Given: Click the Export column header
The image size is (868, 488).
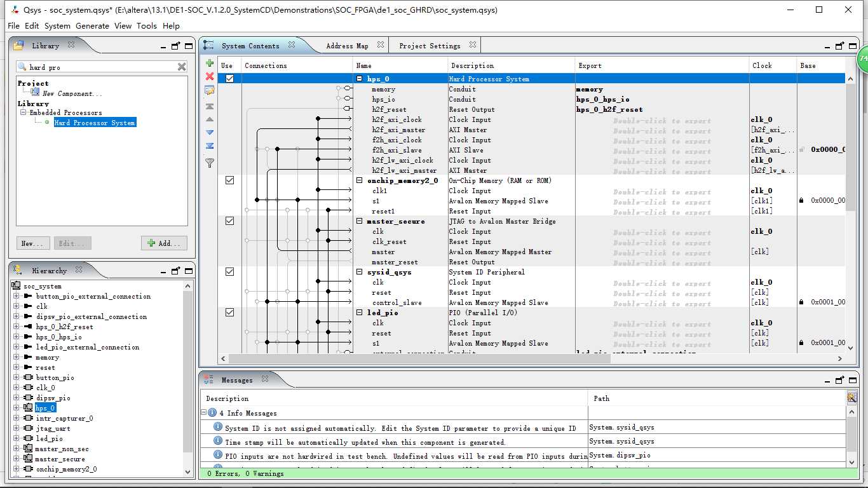Looking at the screenshot, I should 661,65.
